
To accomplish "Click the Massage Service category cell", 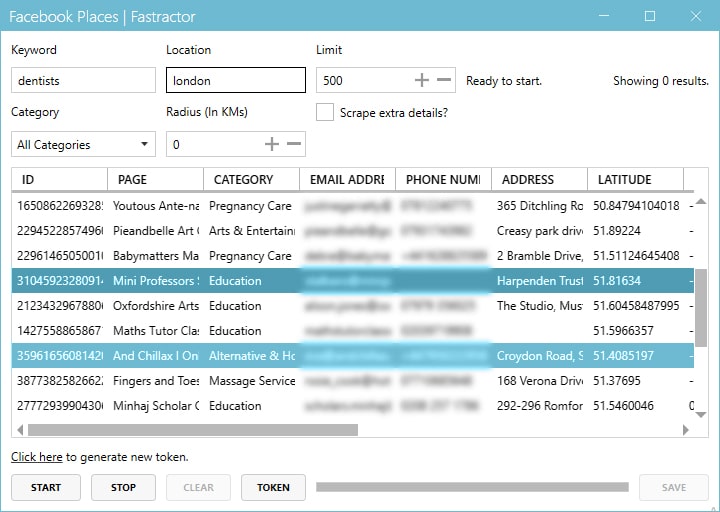I will 252,381.
